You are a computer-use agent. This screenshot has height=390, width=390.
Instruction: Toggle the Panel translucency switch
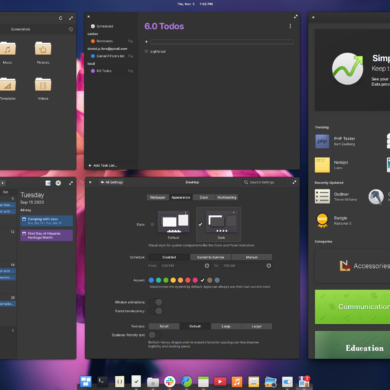(x=156, y=311)
